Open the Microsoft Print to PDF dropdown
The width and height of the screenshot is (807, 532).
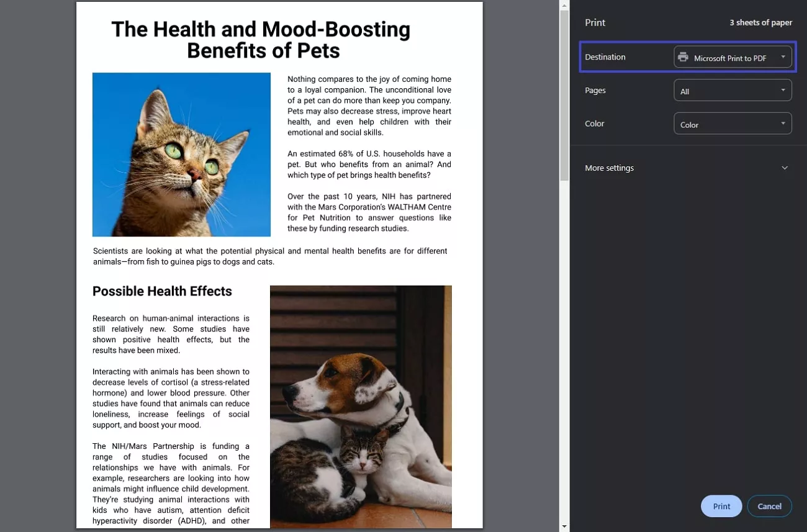pos(733,57)
